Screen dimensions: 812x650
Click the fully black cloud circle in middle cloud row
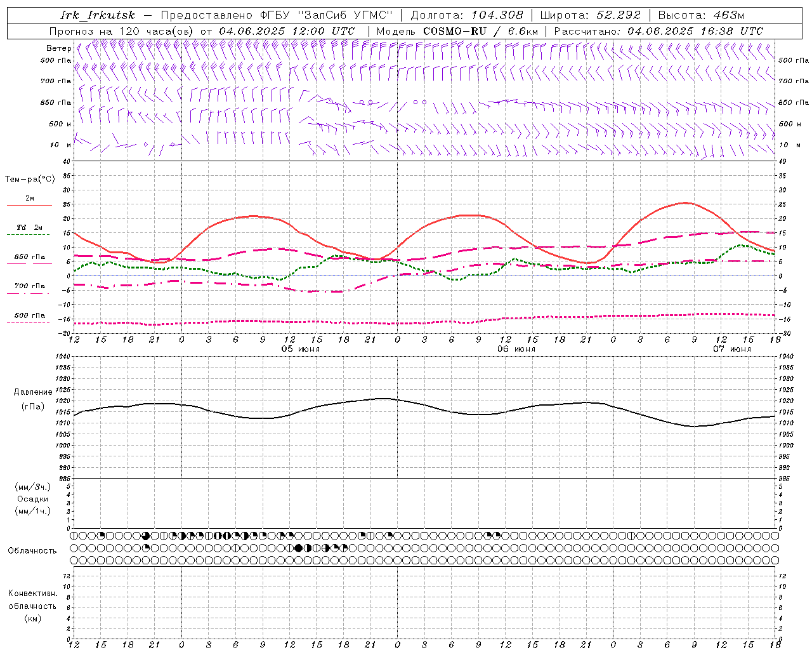coord(299,548)
